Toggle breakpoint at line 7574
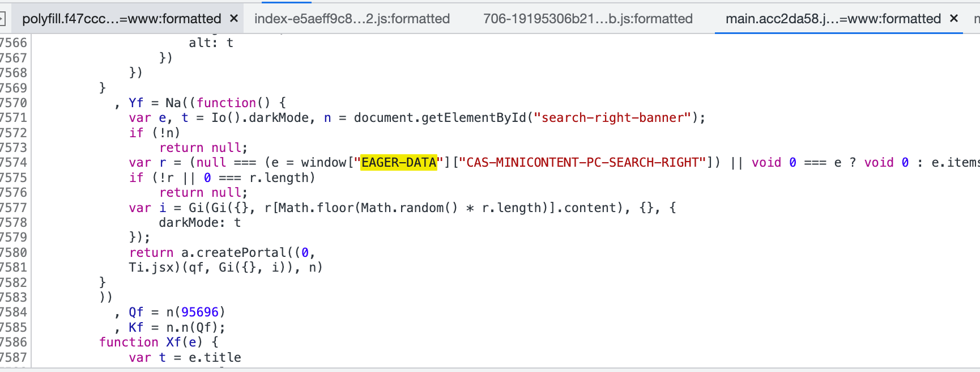980x372 pixels. 14,163
